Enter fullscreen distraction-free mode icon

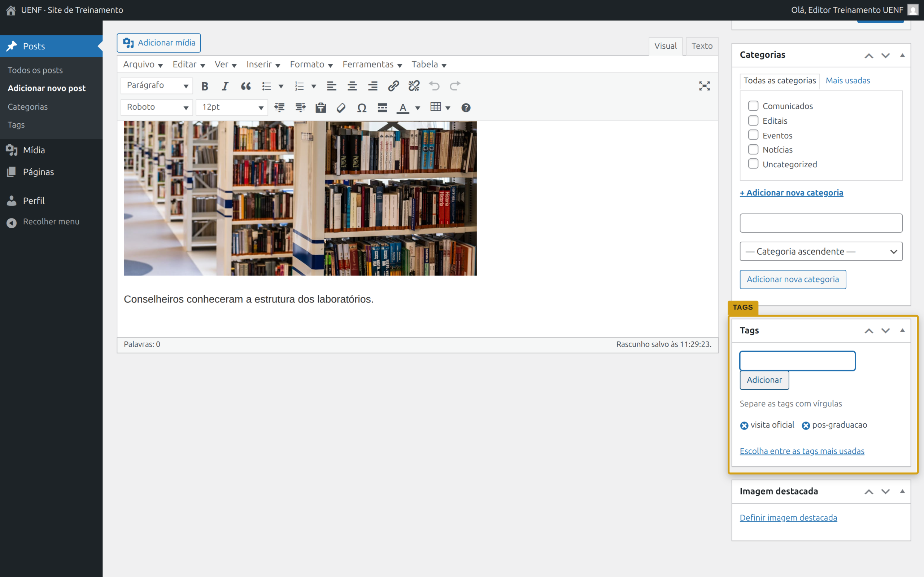coord(704,86)
